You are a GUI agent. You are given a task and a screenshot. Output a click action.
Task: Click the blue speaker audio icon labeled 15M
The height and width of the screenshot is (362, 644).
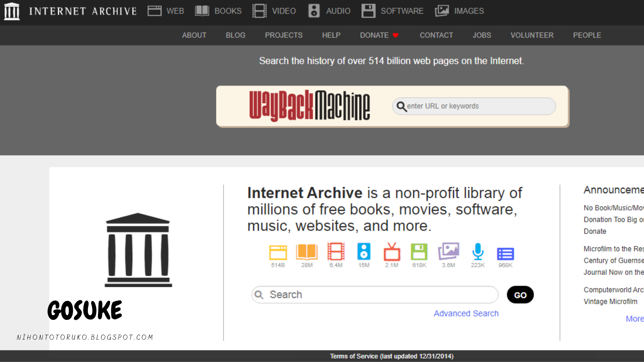point(364,252)
